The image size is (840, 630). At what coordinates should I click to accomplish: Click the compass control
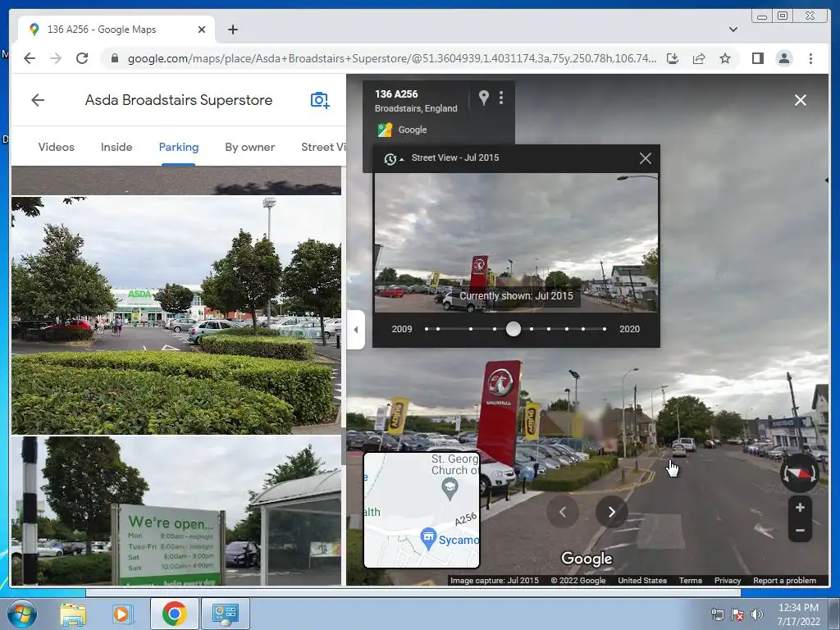[799, 473]
